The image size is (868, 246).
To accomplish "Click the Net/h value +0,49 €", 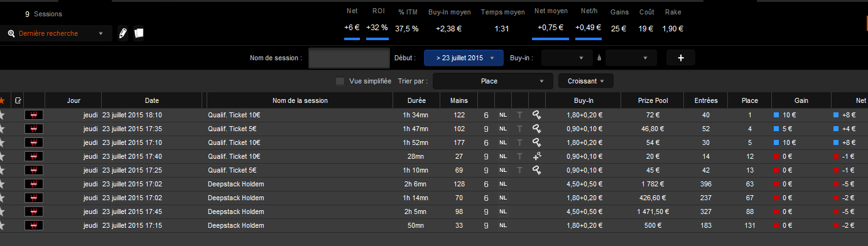I will coord(589,28).
